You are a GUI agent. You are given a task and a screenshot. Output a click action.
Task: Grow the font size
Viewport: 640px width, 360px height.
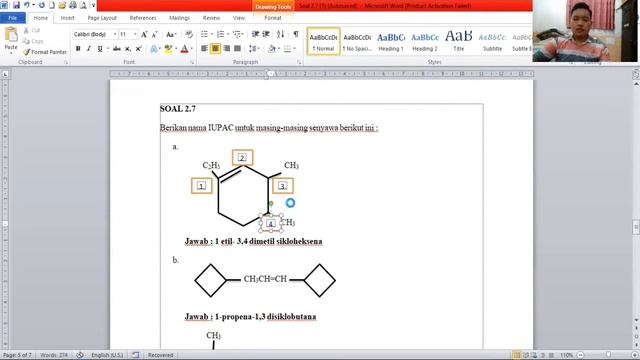click(x=144, y=35)
